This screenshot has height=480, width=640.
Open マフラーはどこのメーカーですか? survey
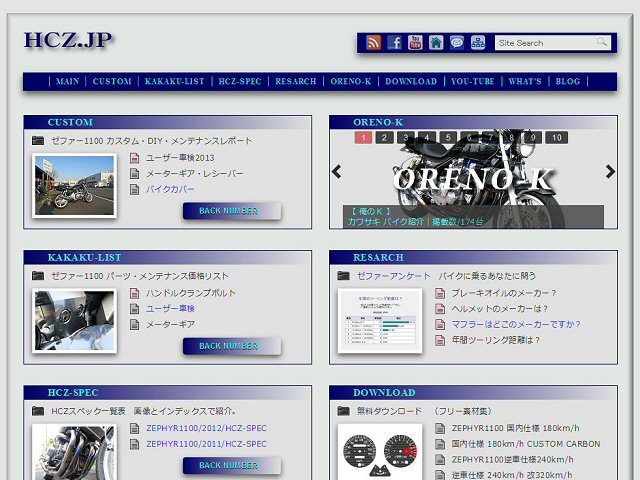tap(516, 324)
